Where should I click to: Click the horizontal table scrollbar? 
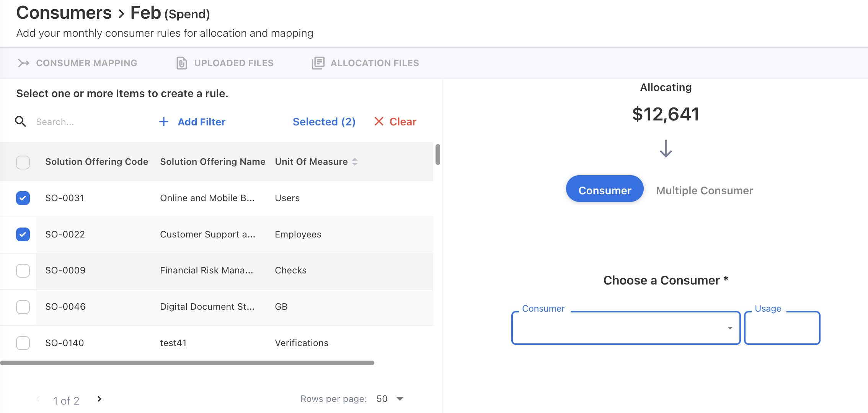click(187, 363)
